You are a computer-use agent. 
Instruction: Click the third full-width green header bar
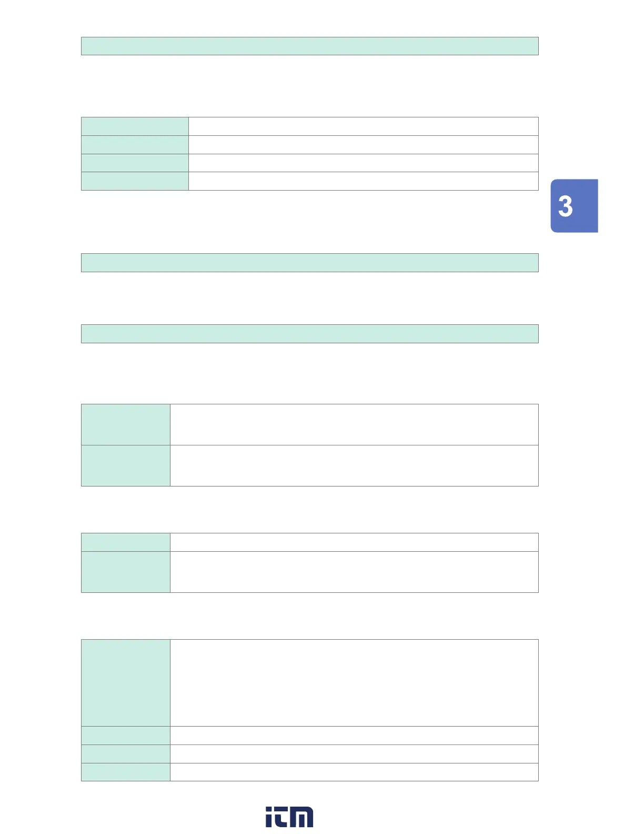309,334
